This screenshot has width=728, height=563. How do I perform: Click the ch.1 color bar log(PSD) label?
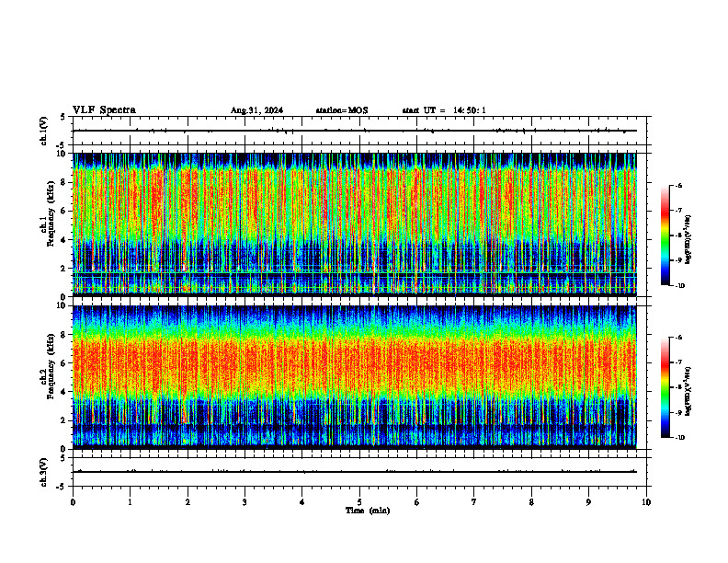(688, 240)
